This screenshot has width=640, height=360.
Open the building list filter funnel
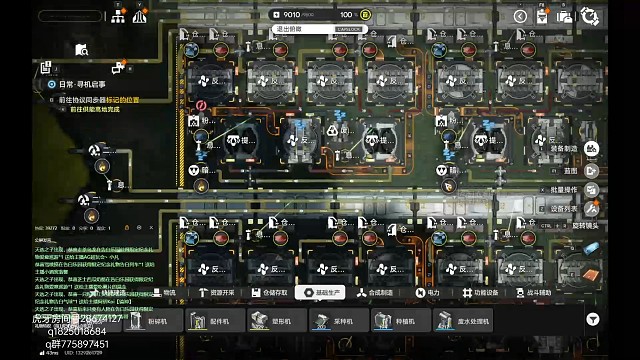tap(593, 319)
